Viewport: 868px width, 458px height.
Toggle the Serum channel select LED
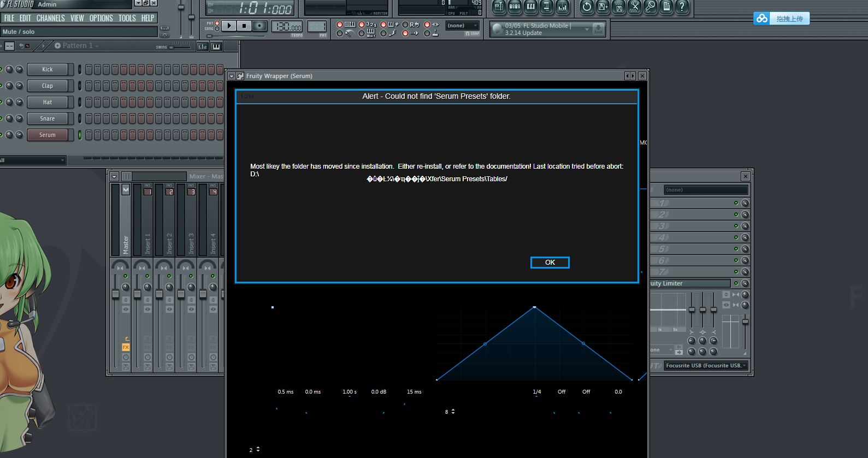tap(80, 135)
